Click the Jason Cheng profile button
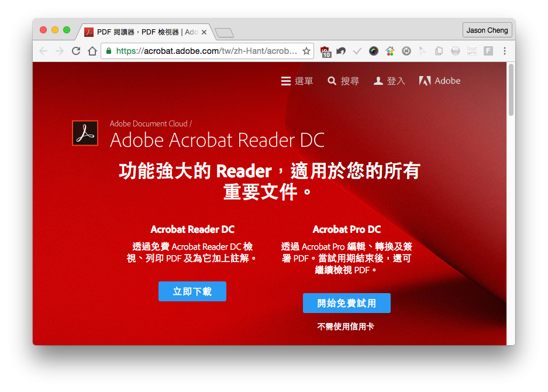 coord(487,30)
